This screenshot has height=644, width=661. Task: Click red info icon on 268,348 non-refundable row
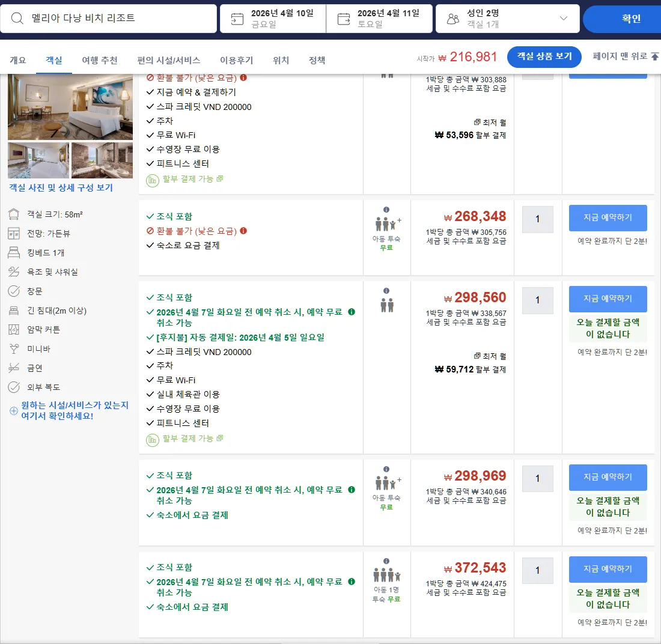[x=243, y=231]
